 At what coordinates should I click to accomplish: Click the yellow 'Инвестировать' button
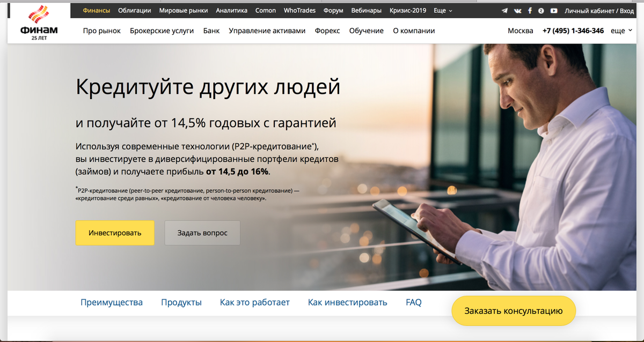[x=115, y=233]
